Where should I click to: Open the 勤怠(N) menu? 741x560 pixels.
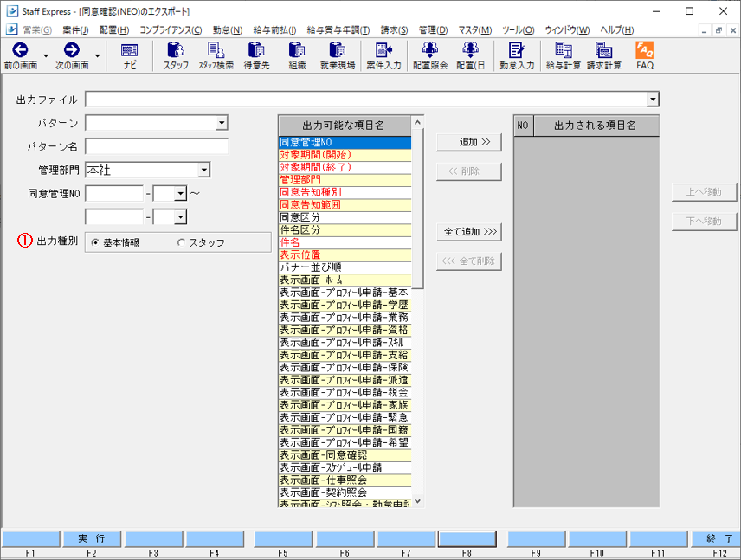pyautogui.click(x=228, y=30)
